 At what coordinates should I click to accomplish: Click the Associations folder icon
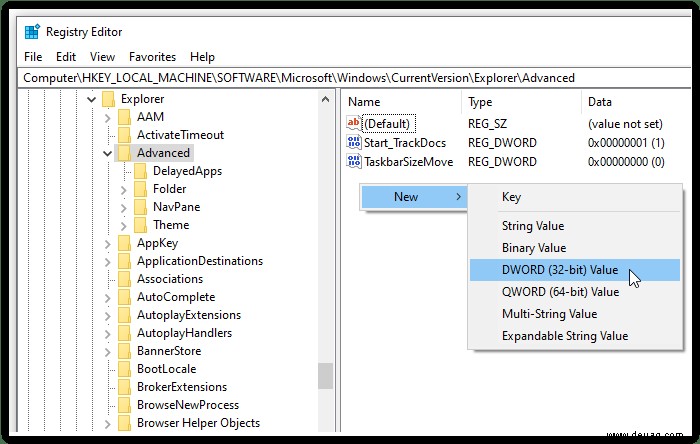(125, 279)
